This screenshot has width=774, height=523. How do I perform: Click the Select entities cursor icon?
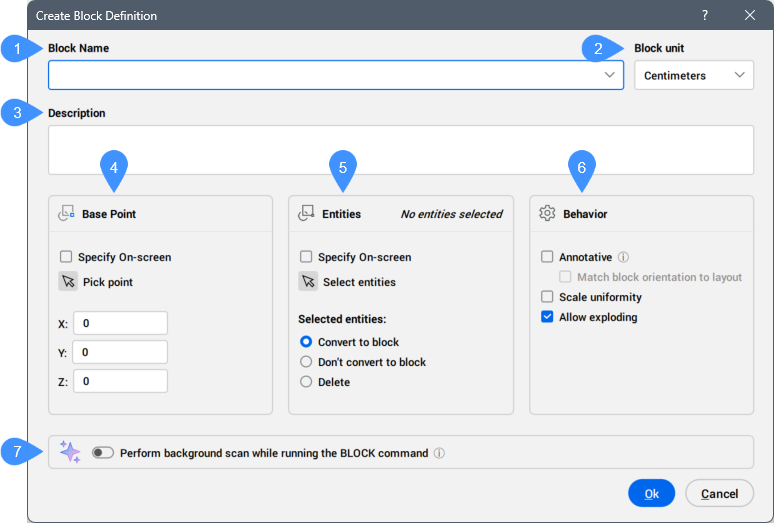pos(308,282)
